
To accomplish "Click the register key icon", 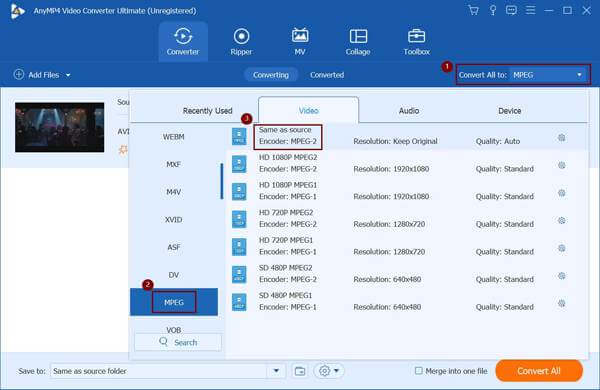I will point(493,10).
